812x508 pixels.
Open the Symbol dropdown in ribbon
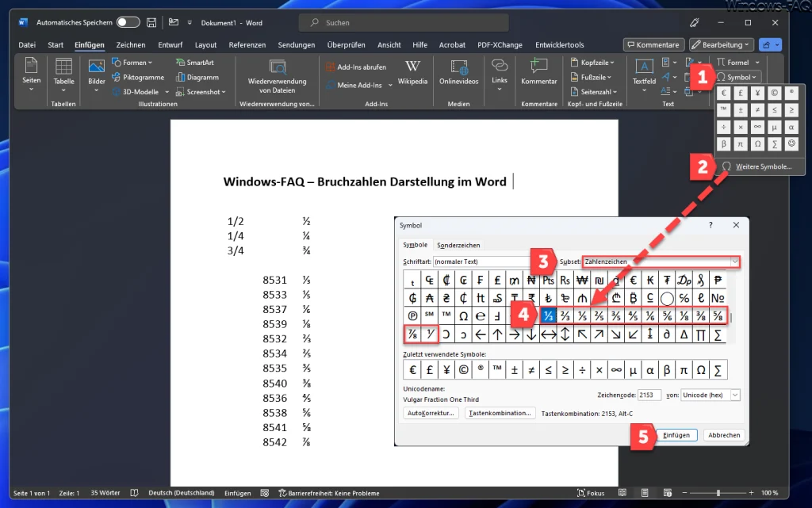738,77
